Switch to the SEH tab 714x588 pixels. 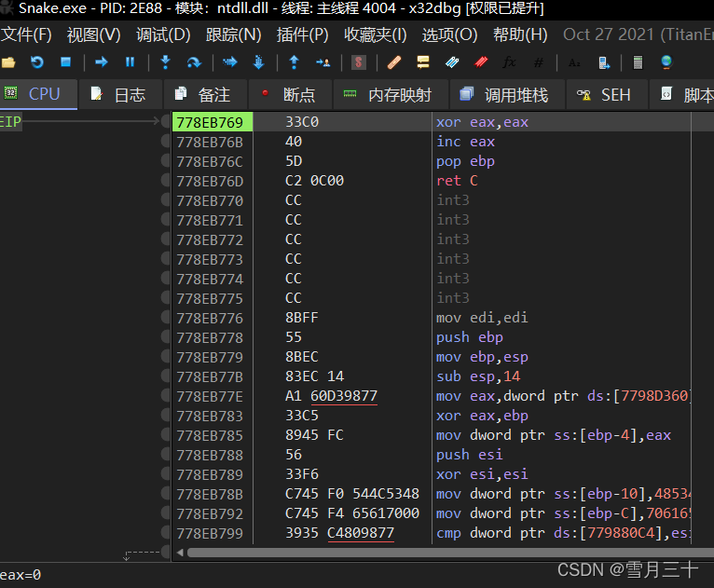(x=606, y=95)
